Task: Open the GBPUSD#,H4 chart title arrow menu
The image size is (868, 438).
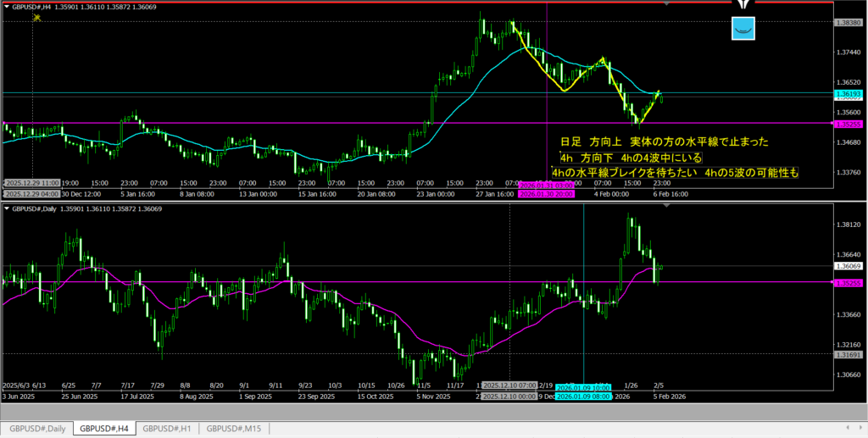Action: tap(5, 7)
